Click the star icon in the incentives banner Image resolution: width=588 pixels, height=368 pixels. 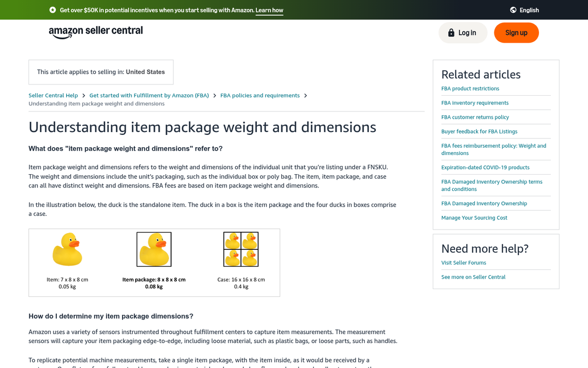click(x=52, y=10)
